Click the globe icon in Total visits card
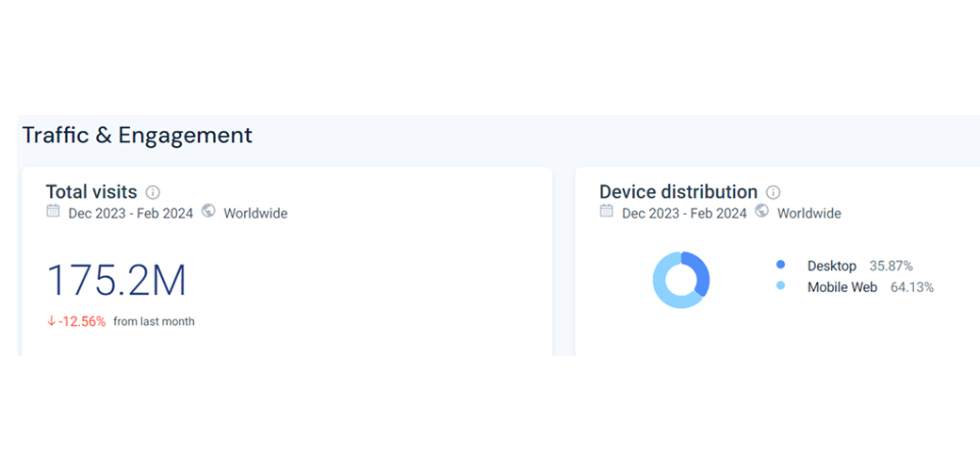The height and width of the screenshot is (471, 980). click(x=208, y=211)
